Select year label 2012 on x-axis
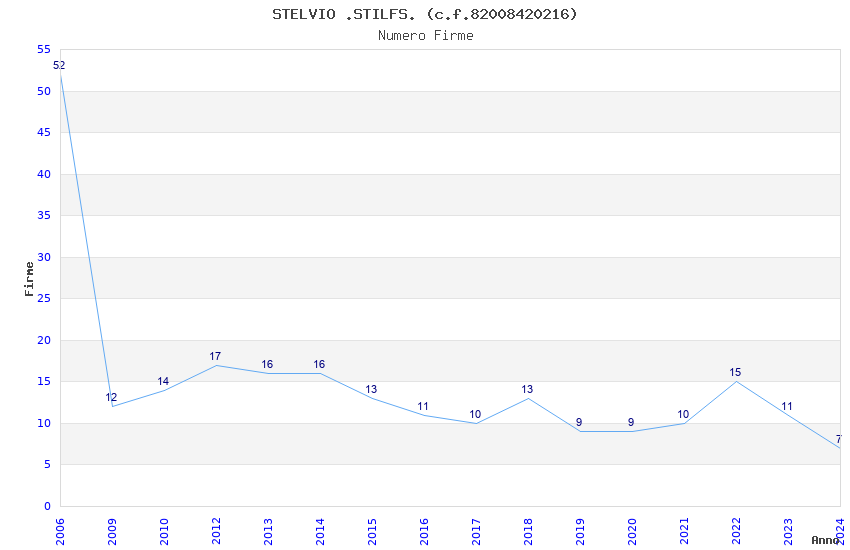This screenshot has width=850, height=550. pos(216,532)
